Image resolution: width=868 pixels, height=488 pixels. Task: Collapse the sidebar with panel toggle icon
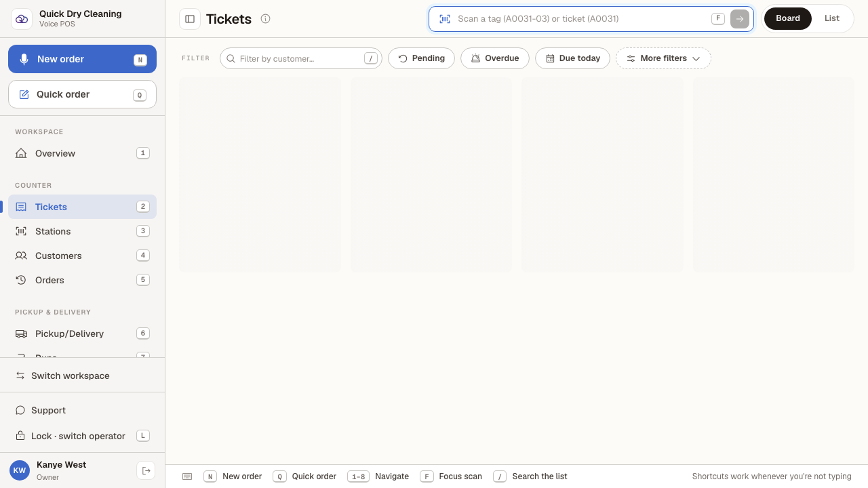pos(190,19)
